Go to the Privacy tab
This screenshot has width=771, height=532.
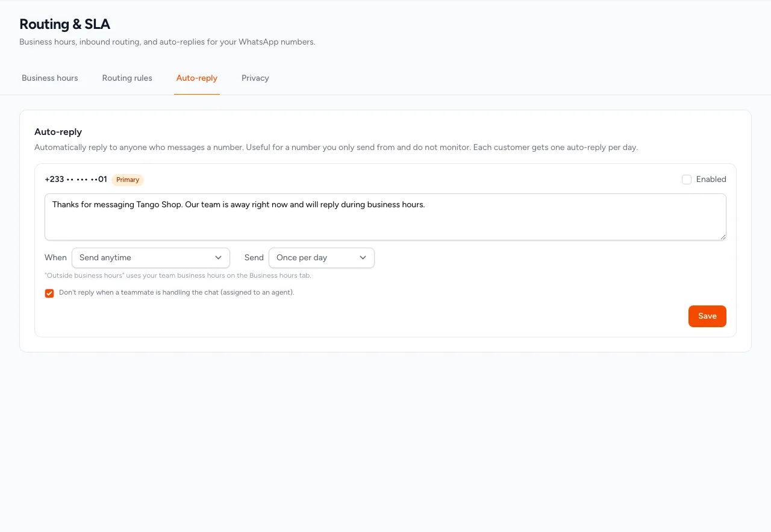pyautogui.click(x=255, y=78)
